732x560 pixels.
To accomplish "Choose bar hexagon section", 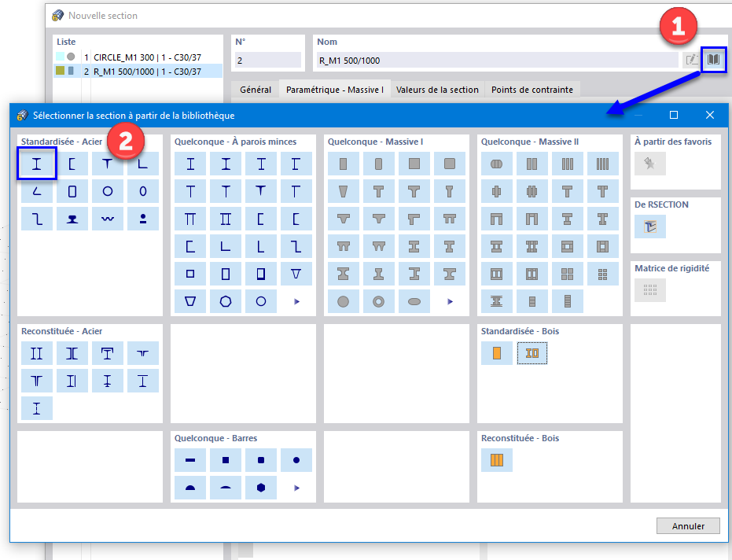I will pos(261,488).
